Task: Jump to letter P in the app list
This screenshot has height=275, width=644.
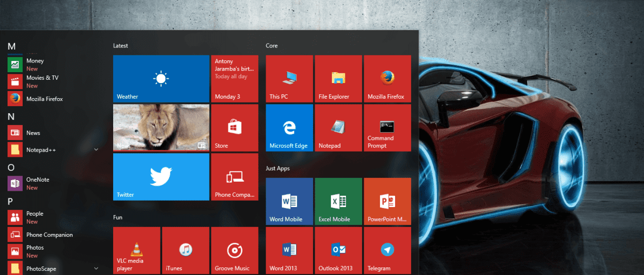Action: coord(11,202)
